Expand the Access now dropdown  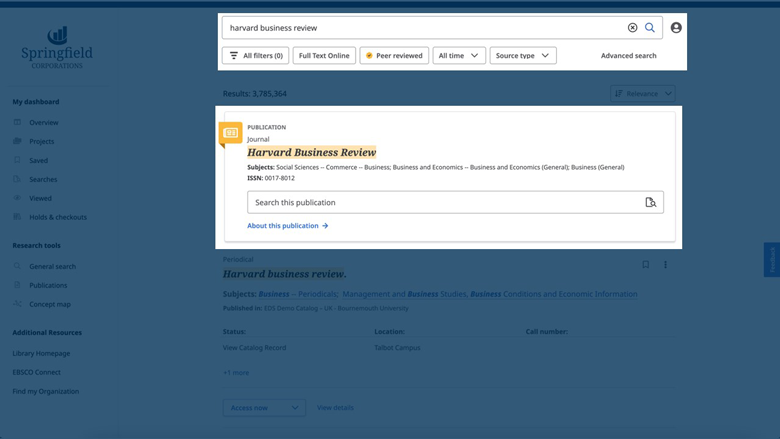264,408
